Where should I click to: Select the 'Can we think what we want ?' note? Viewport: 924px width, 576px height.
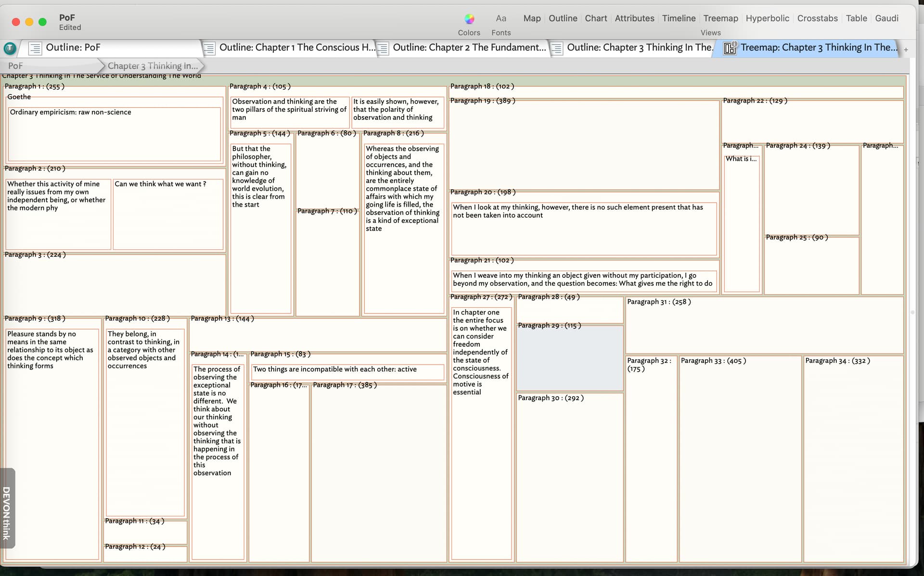coord(168,214)
